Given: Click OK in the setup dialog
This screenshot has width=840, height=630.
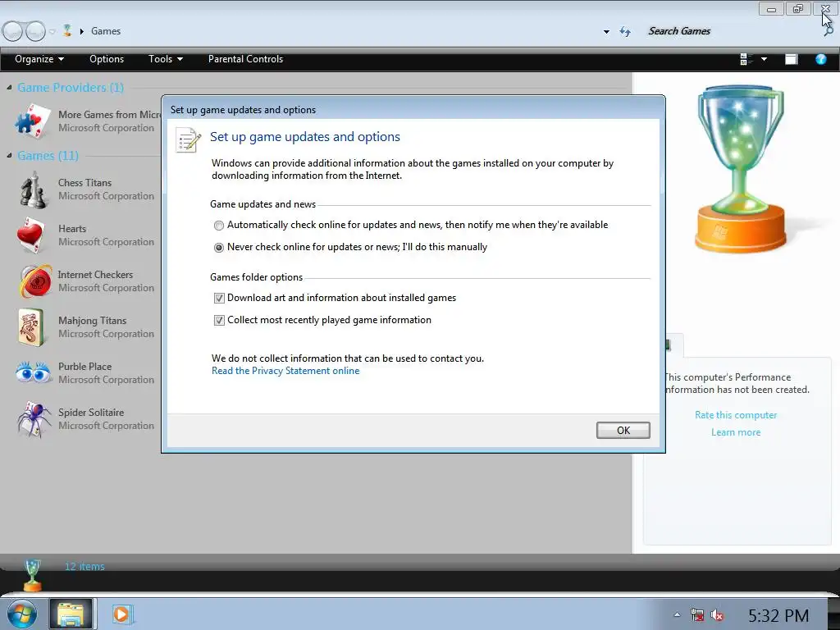Looking at the screenshot, I should pyautogui.click(x=623, y=430).
